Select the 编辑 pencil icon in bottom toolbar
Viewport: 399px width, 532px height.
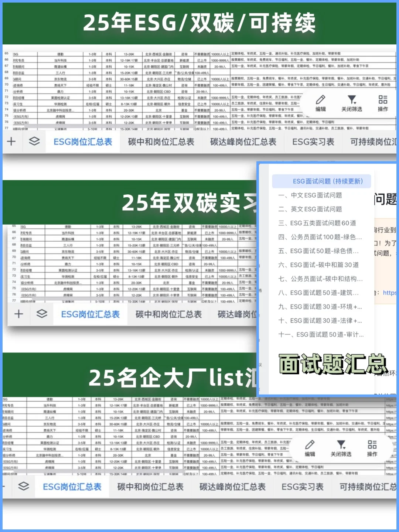(x=310, y=444)
